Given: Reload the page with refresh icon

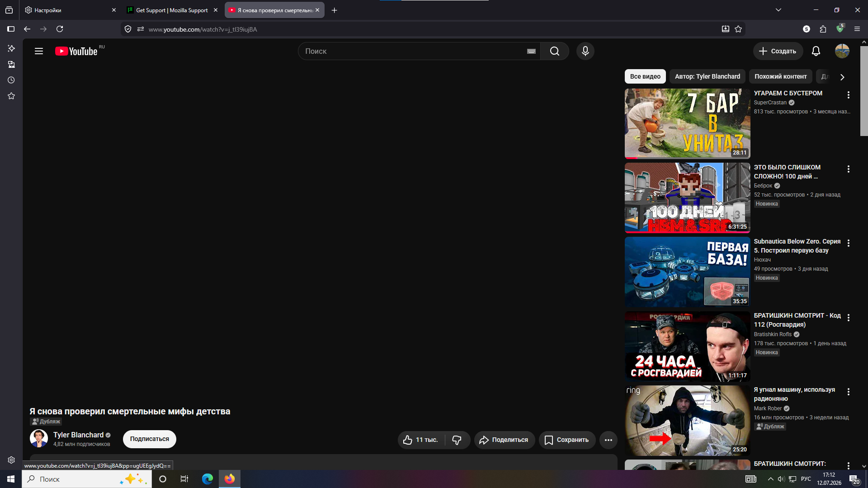Looking at the screenshot, I should 60,29.
